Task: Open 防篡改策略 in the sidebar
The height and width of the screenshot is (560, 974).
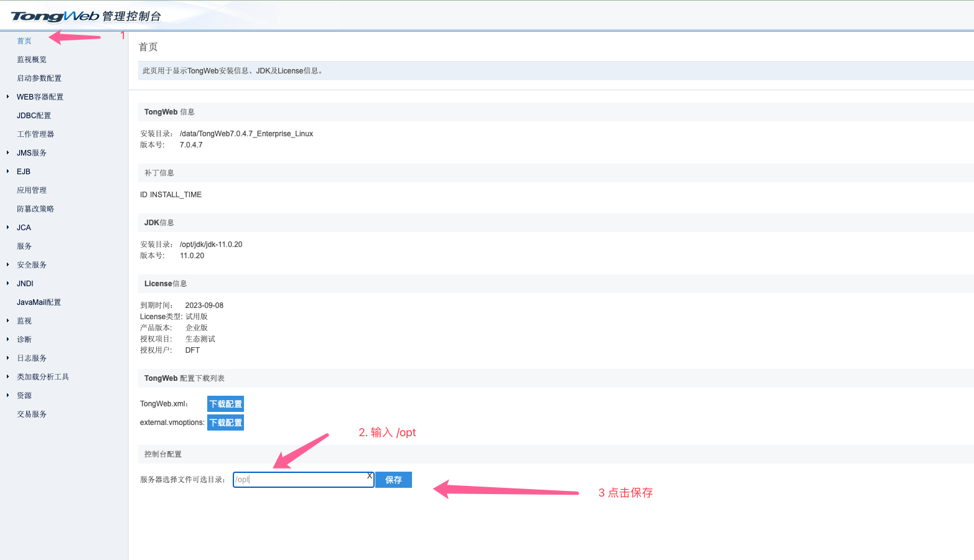Action: click(x=35, y=209)
